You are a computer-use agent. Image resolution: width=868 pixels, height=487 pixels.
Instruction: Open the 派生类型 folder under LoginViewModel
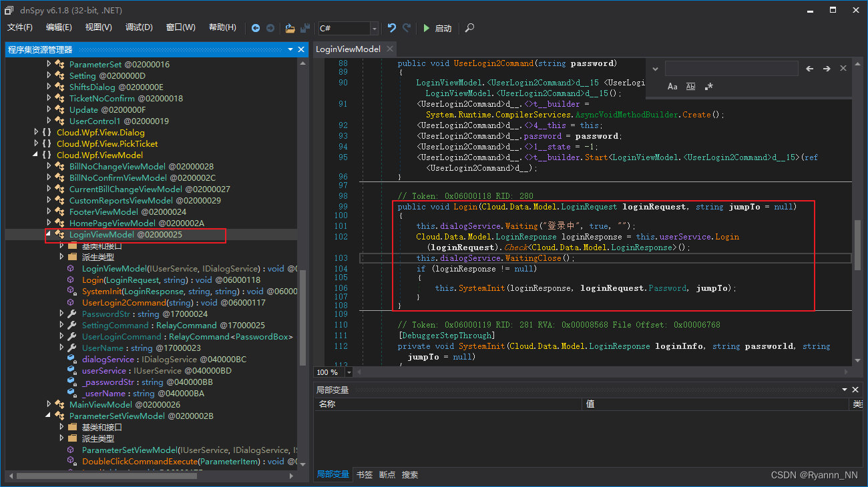[x=97, y=257]
